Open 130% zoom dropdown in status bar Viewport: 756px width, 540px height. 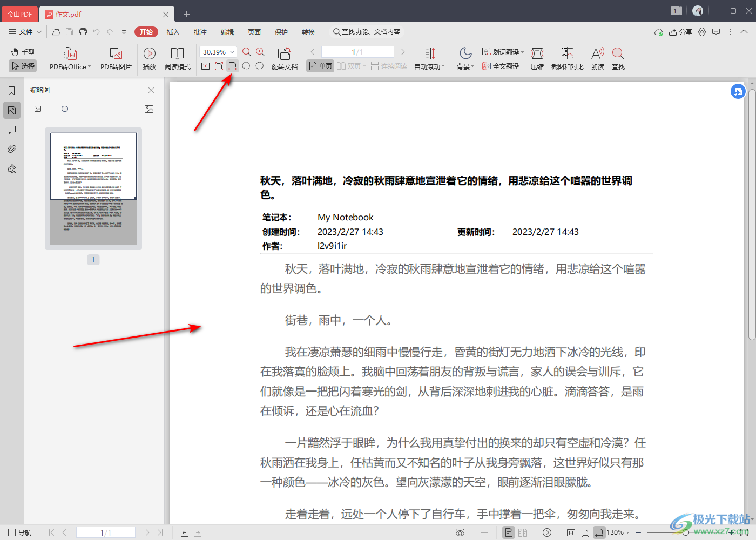coord(618,532)
